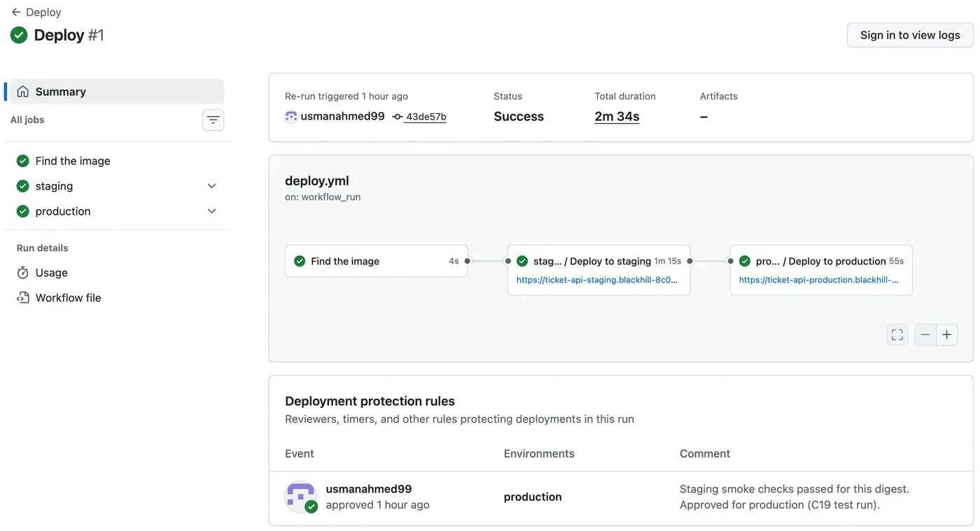
Task: Click the success check icon of sidebar production job
Action: [23, 211]
